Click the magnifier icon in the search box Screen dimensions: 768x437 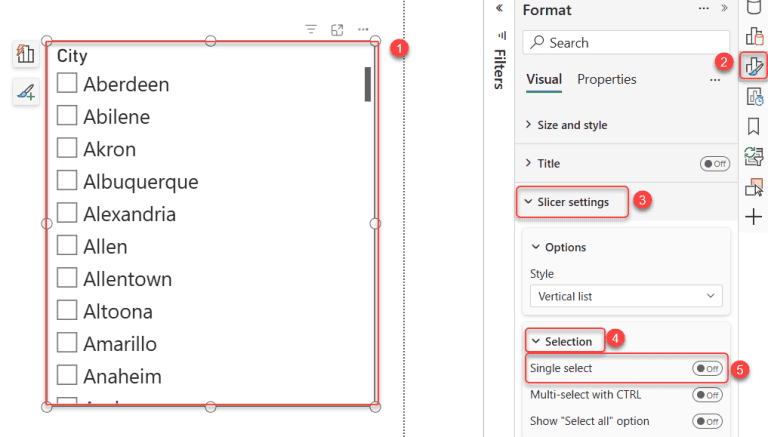tap(537, 42)
